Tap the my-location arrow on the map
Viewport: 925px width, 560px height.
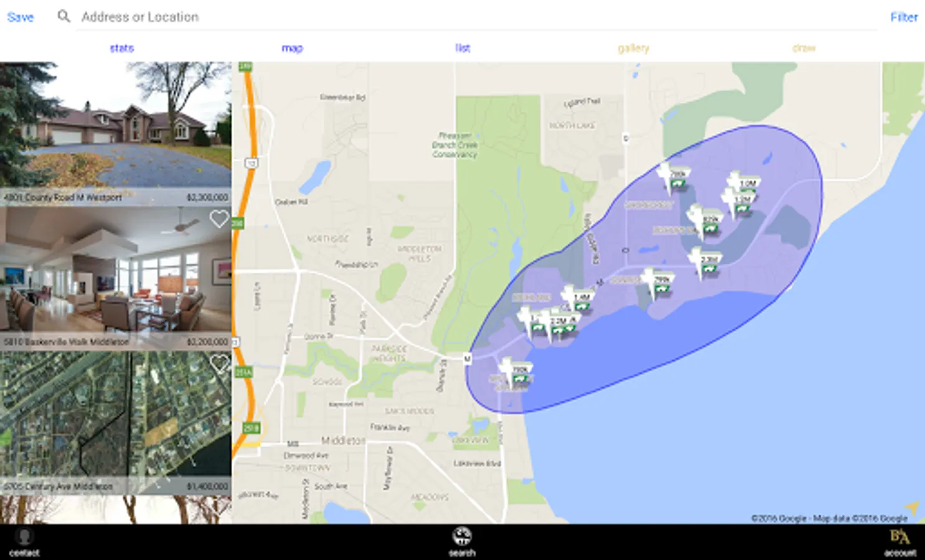[911, 508]
